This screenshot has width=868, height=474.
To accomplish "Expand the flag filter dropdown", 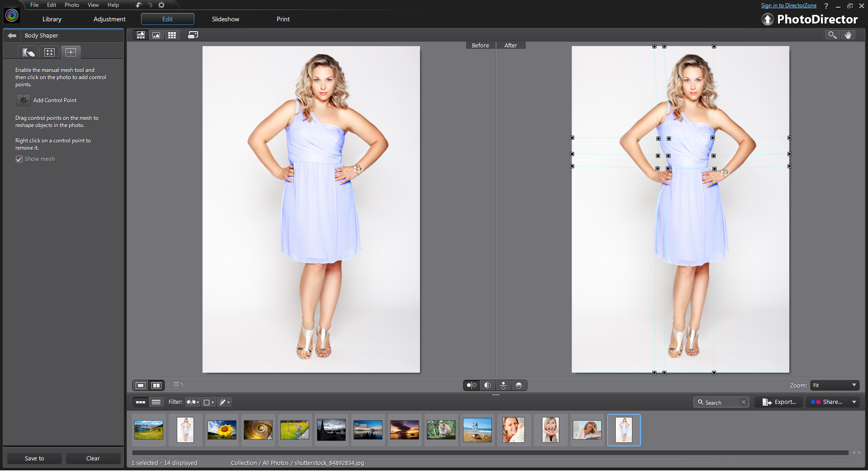I will point(193,403).
